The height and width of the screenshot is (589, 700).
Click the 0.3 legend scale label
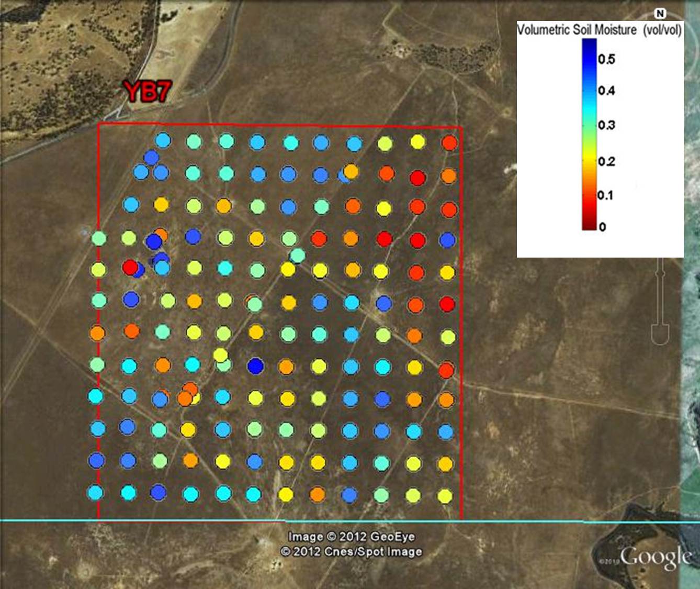606,125
